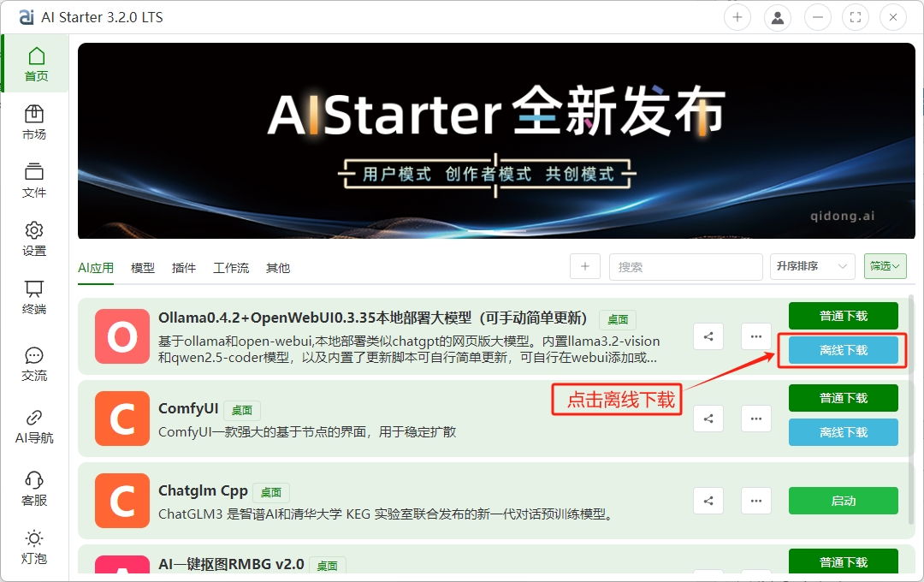The height and width of the screenshot is (582, 924).
Task: Open the AI导航 navigation sidebar icon
Action: pyautogui.click(x=34, y=425)
